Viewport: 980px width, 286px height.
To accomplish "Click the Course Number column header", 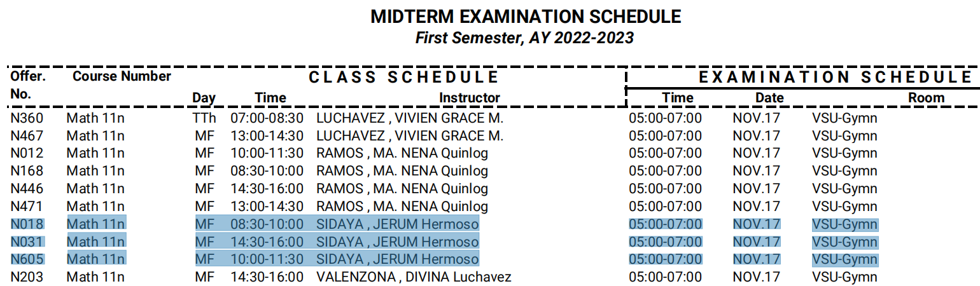I will click(122, 76).
